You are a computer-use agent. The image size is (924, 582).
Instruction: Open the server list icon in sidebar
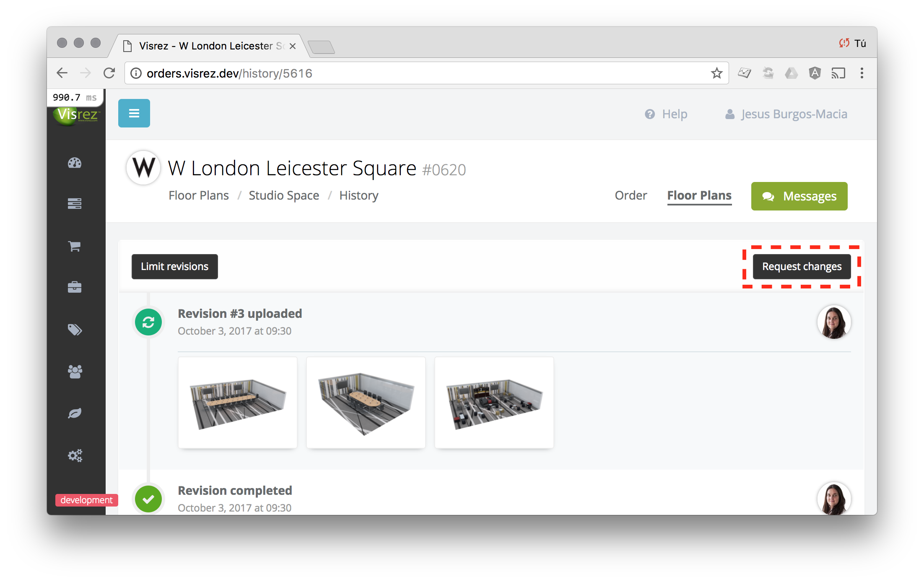75,204
